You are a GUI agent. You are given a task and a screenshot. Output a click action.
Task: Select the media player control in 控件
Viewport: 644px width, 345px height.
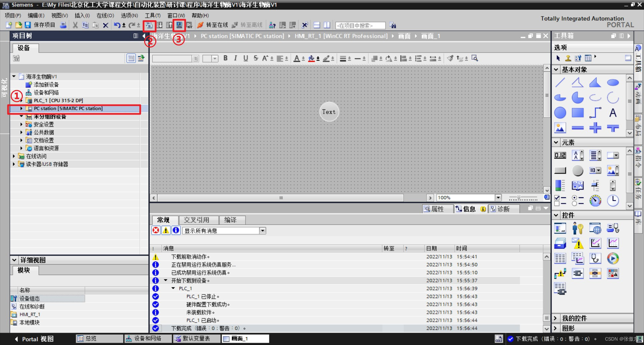click(x=613, y=258)
